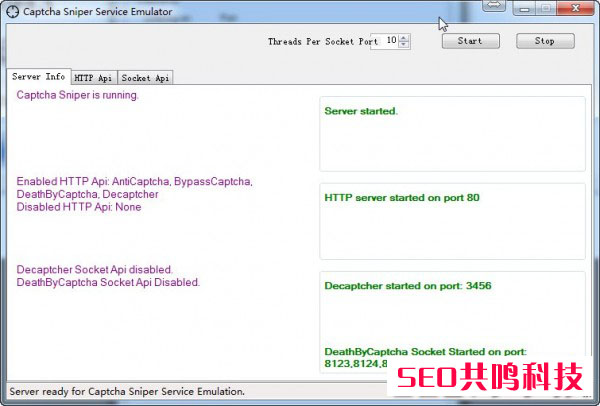Minimize the Captcha Sniper window
The height and width of the screenshot is (406, 600).
525,8
